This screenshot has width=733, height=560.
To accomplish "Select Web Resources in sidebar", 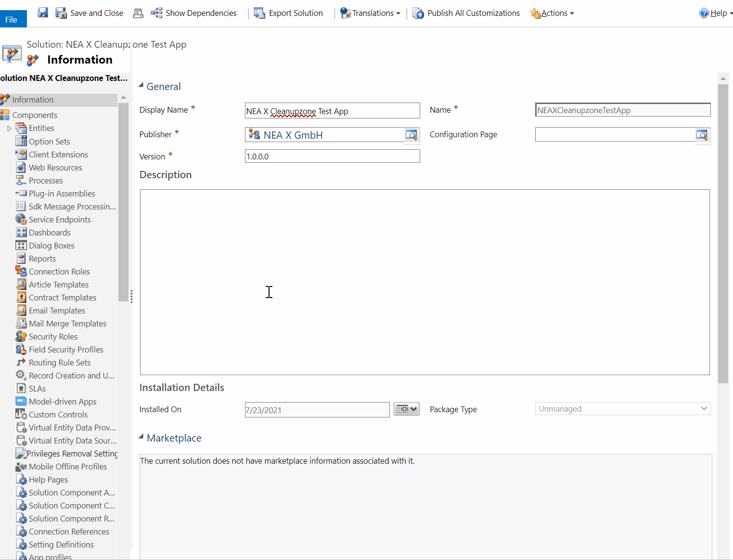I will point(55,168).
